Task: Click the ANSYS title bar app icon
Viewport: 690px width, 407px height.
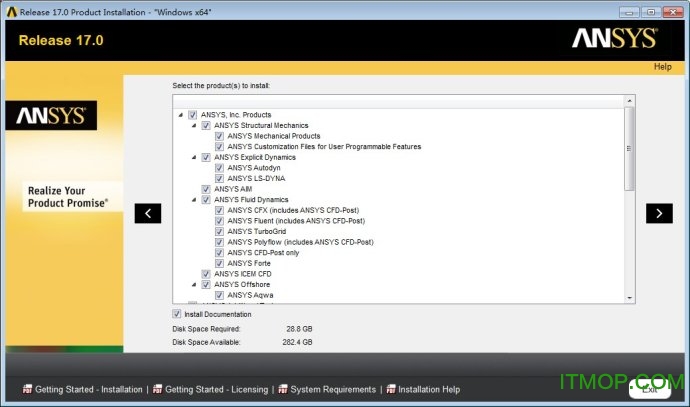Action: (12, 12)
